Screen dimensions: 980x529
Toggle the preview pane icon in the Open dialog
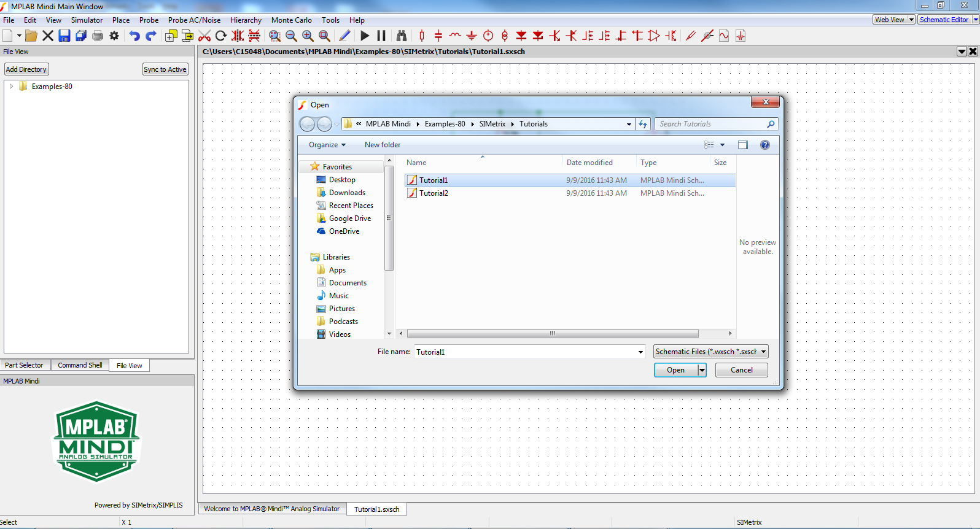coord(743,145)
